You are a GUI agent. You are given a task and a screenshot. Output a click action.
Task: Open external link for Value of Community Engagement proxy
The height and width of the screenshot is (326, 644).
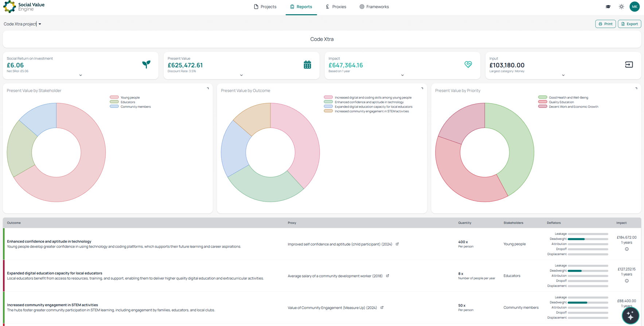382,307
